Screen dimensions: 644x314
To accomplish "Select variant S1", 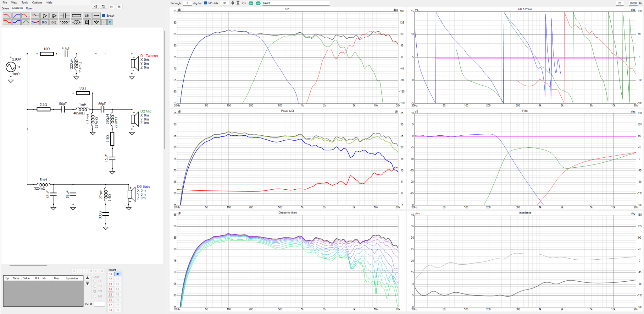I will 110,274.
